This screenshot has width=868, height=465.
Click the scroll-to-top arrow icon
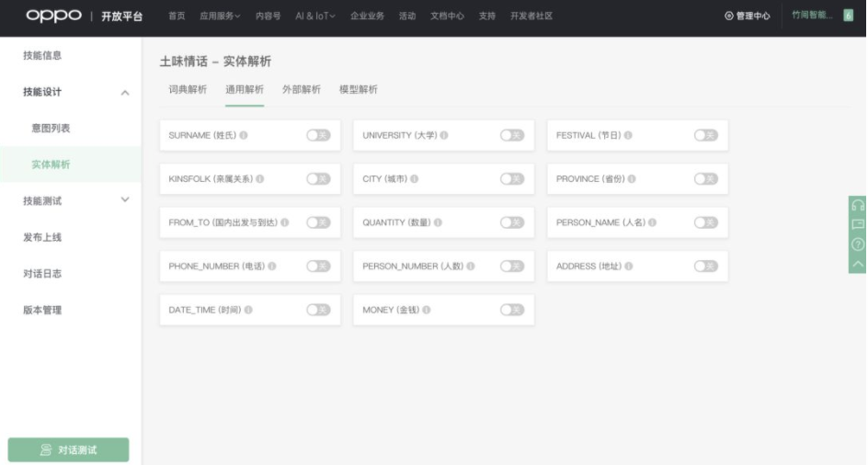(x=857, y=264)
